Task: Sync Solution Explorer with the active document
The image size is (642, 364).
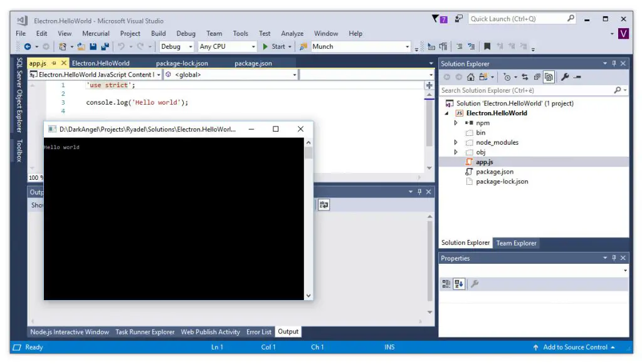Action: point(525,76)
